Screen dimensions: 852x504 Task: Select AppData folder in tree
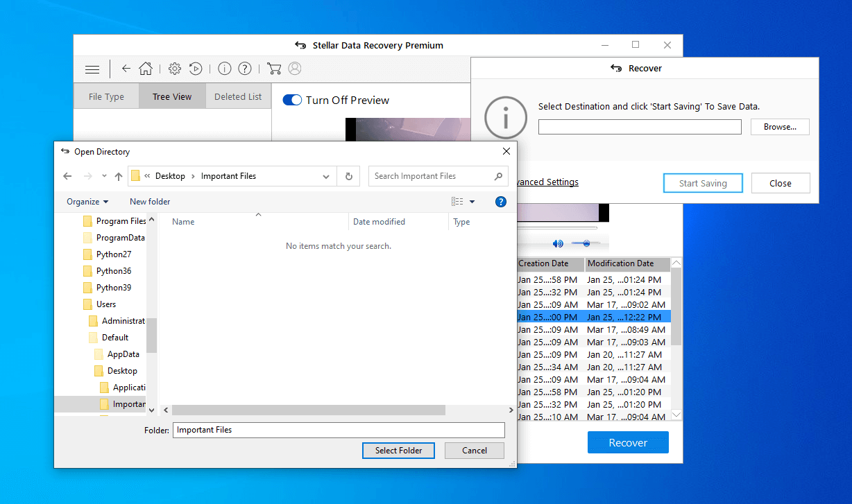(117, 354)
